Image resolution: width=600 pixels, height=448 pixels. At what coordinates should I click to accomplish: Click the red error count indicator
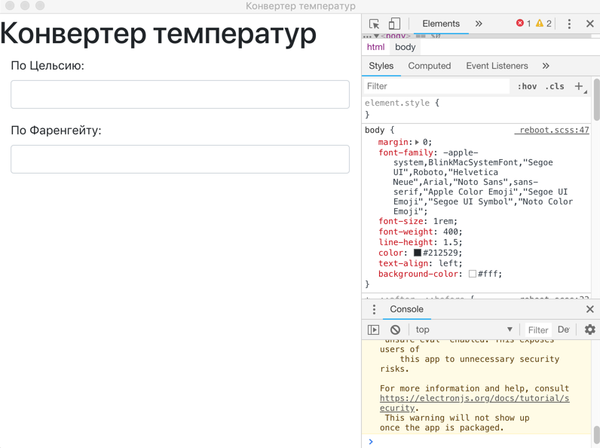(x=522, y=23)
